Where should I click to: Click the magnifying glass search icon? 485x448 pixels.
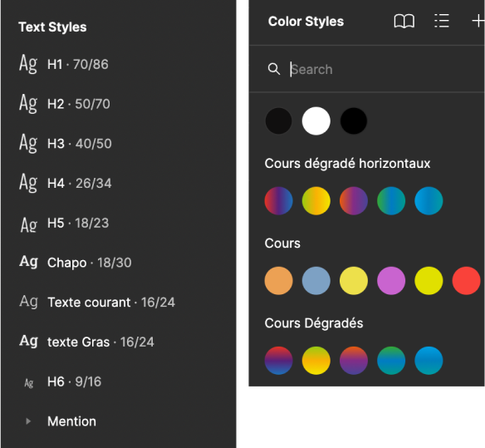point(274,69)
